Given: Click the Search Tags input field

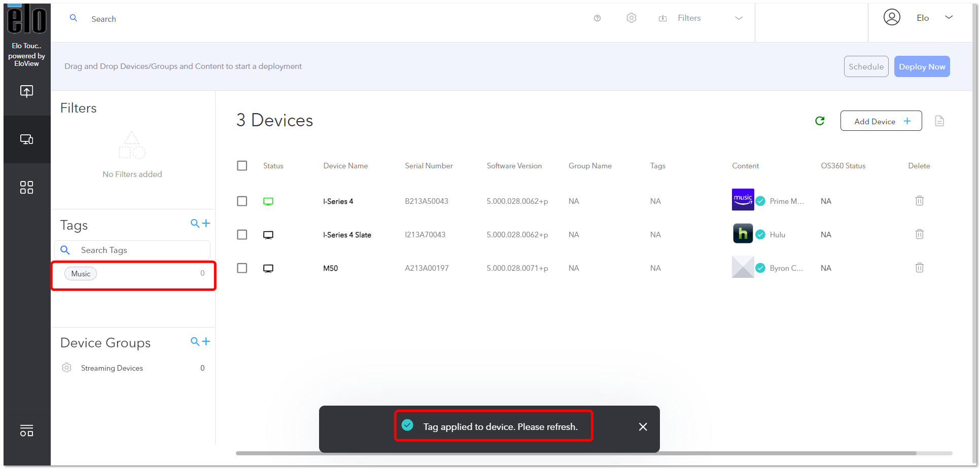Looking at the screenshot, I should (133, 250).
